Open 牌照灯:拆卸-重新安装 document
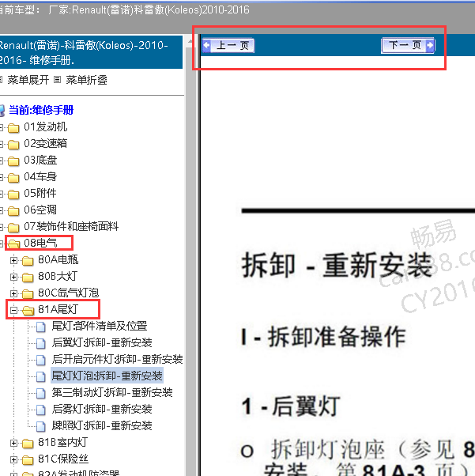Screen dimensions: 475x476 102,425
